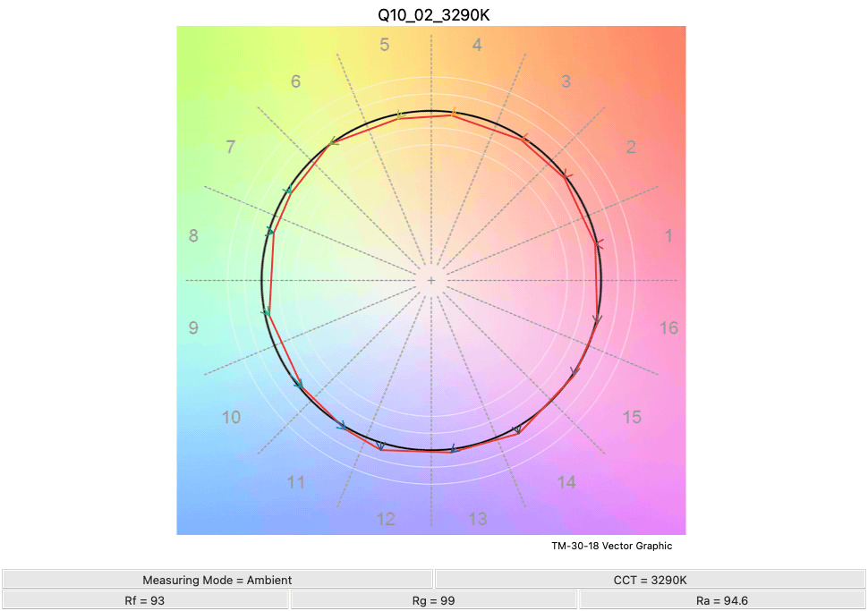Click hue bin label 12
868x611 pixels.
point(386,519)
